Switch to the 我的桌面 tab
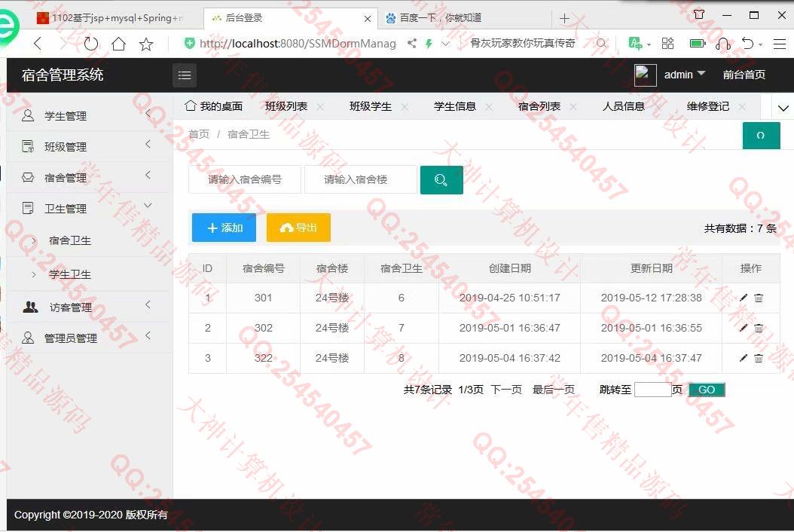The height and width of the screenshot is (532, 794). pyautogui.click(x=214, y=106)
